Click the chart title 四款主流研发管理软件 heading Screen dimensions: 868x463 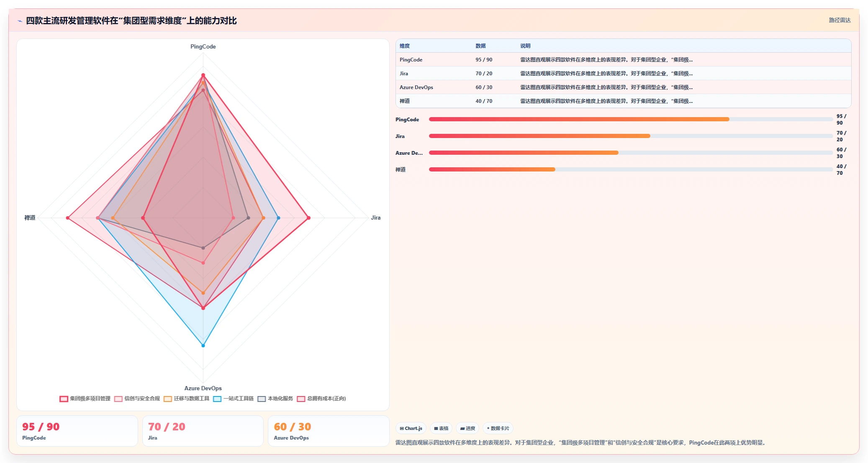point(131,20)
